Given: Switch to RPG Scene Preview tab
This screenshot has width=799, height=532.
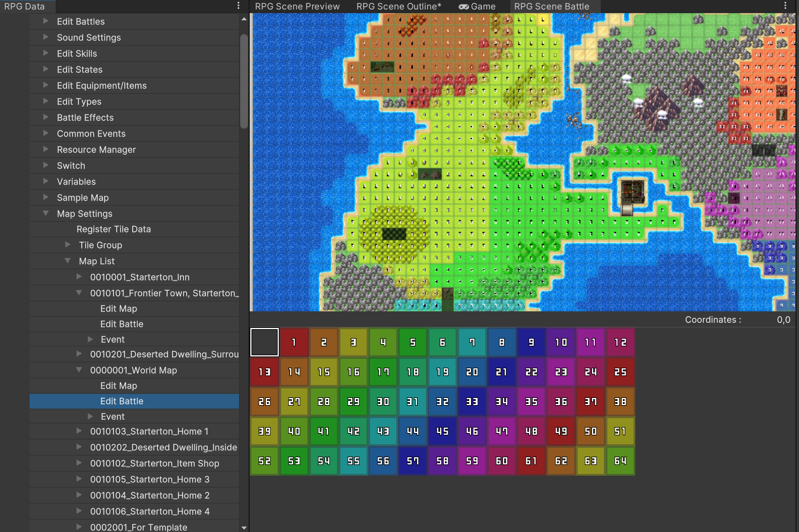Looking at the screenshot, I should click(297, 7).
